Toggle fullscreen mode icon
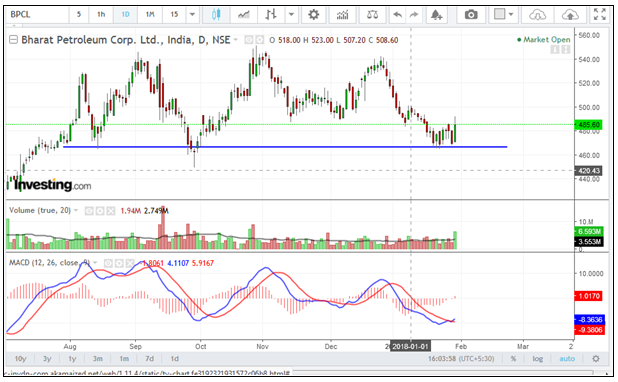This screenshot has width=618, height=382. coord(599,15)
